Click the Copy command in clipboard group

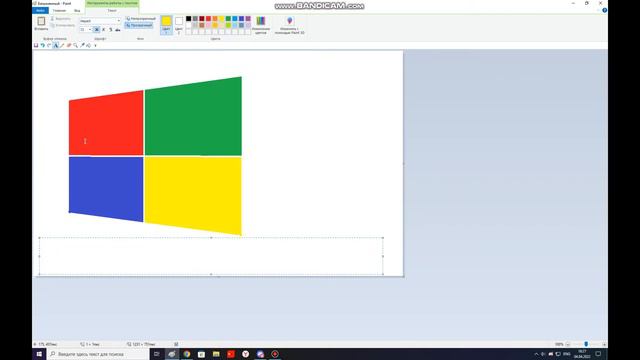[62, 25]
